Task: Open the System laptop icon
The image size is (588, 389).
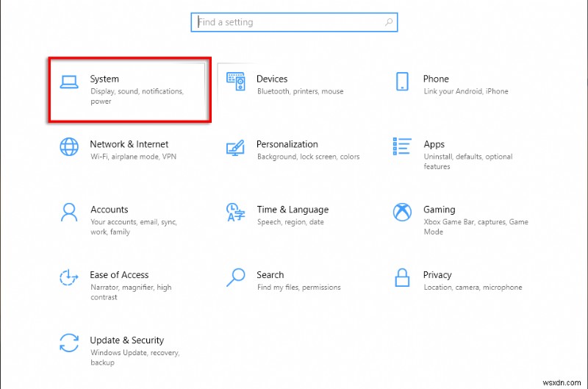Action: pos(69,82)
